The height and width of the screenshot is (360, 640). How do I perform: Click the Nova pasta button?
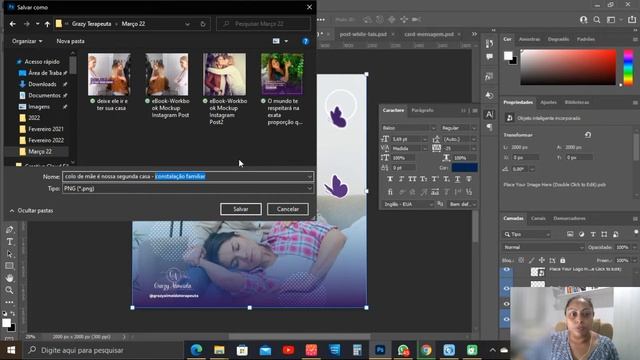[70, 41]
